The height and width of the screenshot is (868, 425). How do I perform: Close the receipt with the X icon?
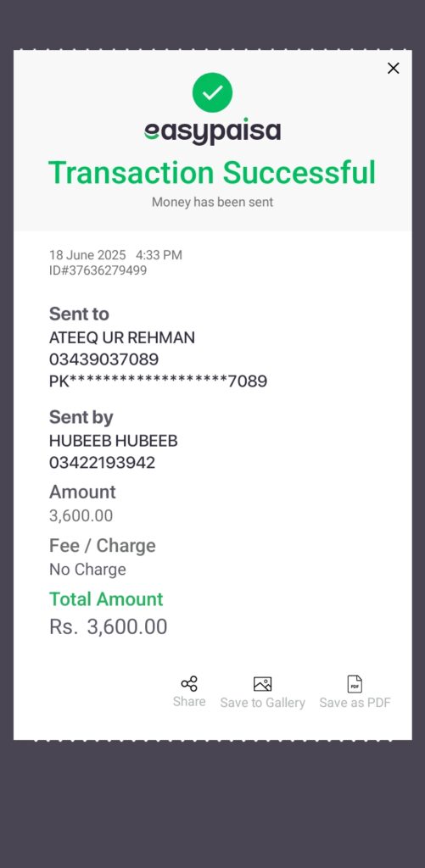[393, 68]
